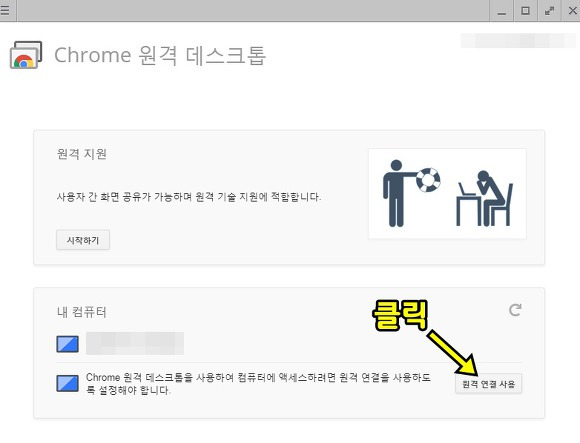This screenshot has height=443, width=580.
Task: Click the remote support illustration
Action: [x=447, y=194]
